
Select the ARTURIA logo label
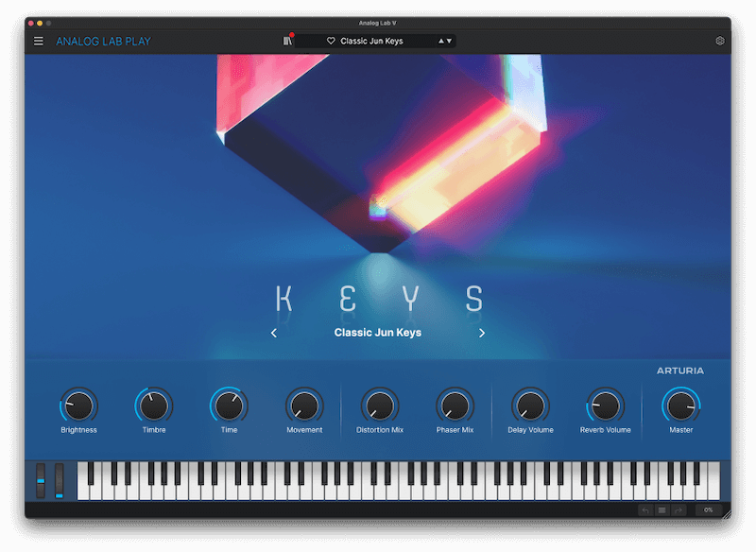[x=681, y=370]
